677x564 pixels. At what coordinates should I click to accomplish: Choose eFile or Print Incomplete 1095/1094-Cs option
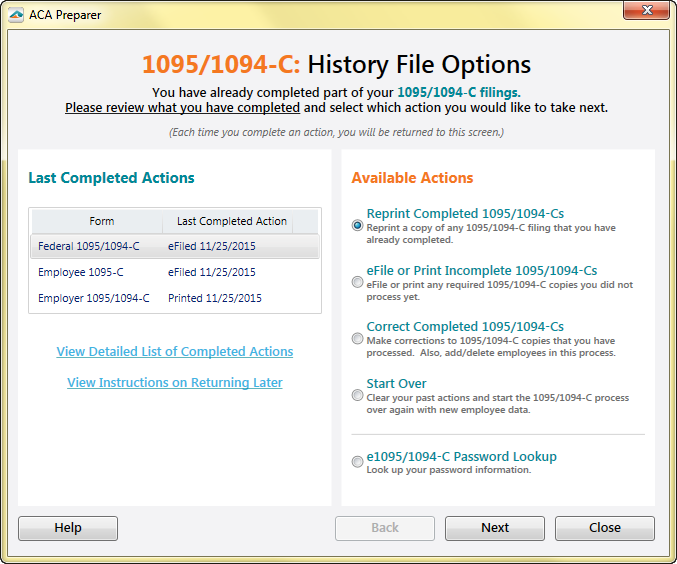(357, 283)
